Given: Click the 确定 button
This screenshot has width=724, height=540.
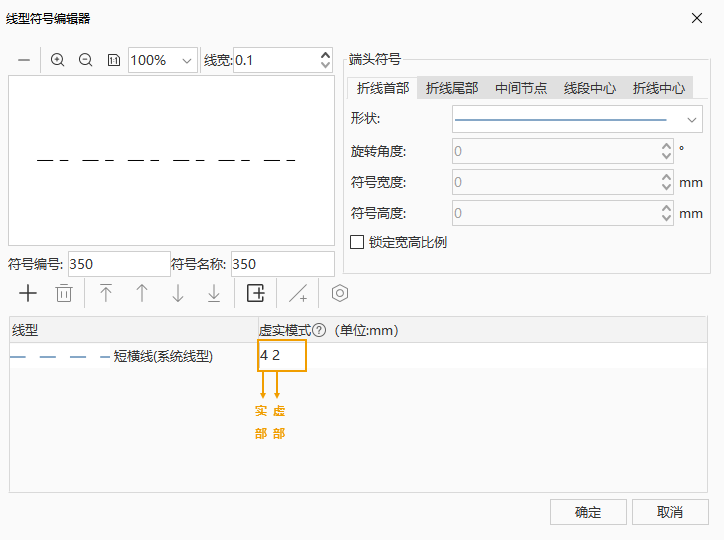Looking at the screenshot, I should tap(588, 512).
